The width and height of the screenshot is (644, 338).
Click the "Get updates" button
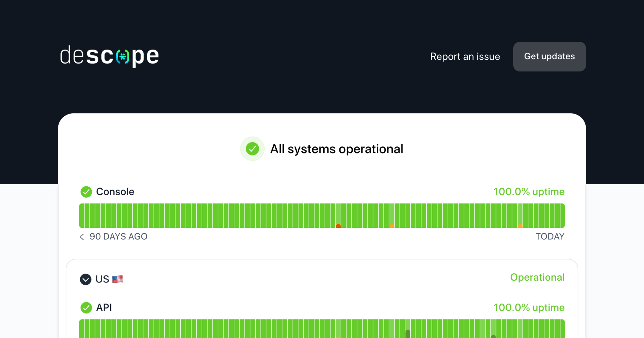pyautogui.click(x=549, y=57)
